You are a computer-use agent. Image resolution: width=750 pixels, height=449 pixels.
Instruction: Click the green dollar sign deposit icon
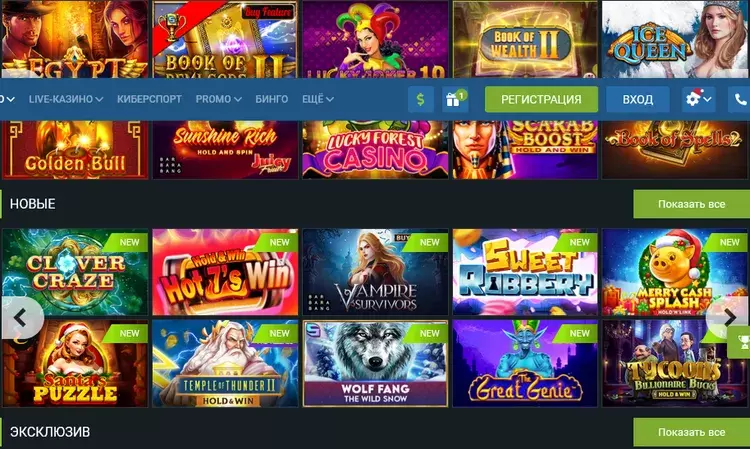(x=420, y=99)
